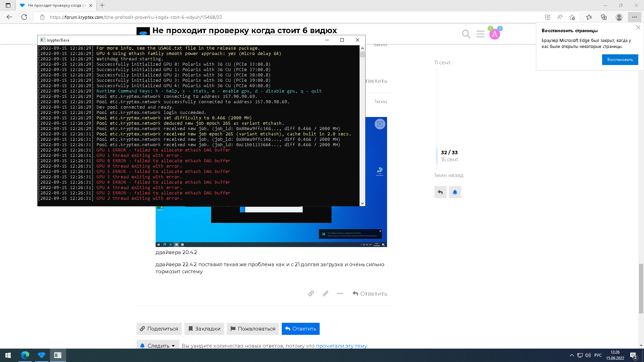Click the kryptex9.exe console scroll down arrow

[362, 203]
